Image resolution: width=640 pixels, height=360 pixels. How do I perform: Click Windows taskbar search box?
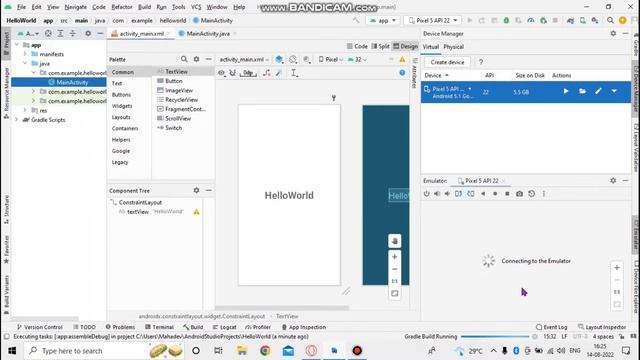[x=105, y=351]
